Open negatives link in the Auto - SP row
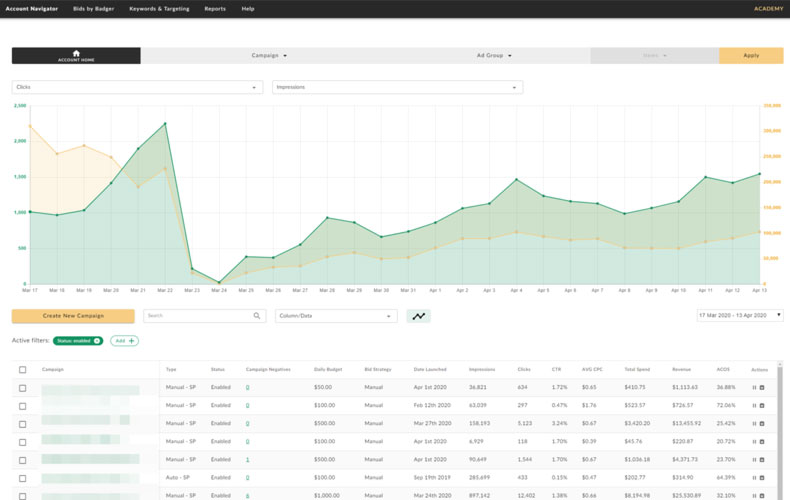The height and width of the screenshot is (500, 790). [x=247, y=478]
